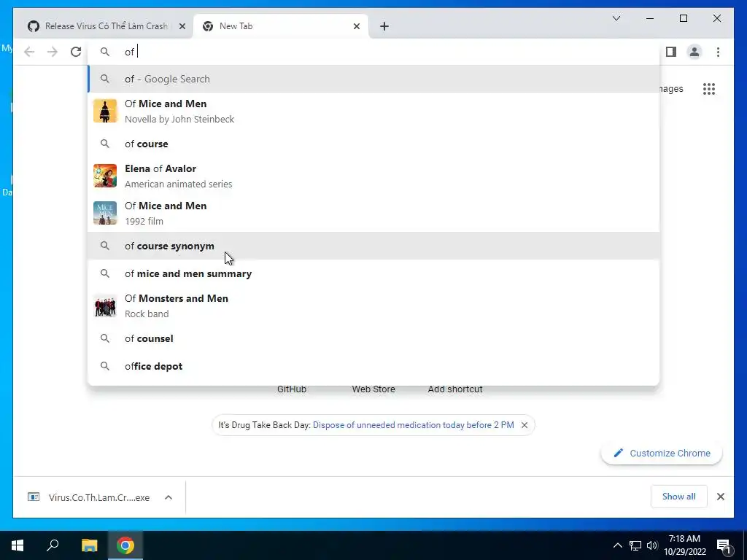This screenshot has width=747, height=560.
Task: Click the Of Mice and Men book thumbnail
Action: pyautogui.click(x=105, y=111)
